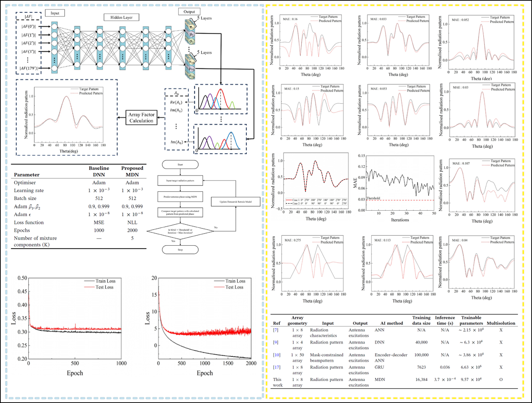532x403 pixels.
Task: Click the 7623 training data size cell
Action: [421, 367]
